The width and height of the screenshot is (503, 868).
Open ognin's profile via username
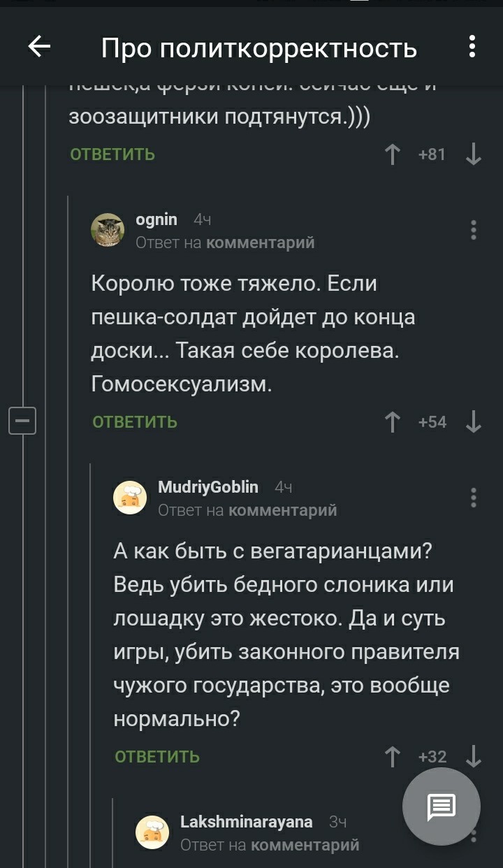[x=156, y=220]
